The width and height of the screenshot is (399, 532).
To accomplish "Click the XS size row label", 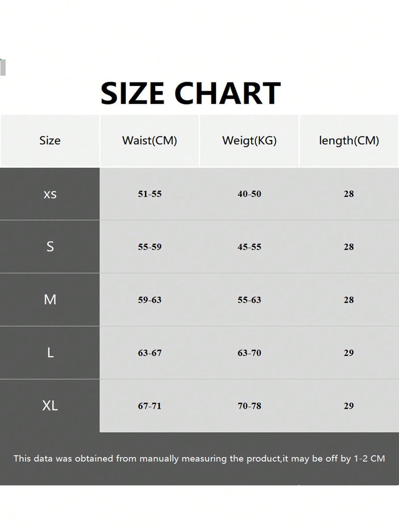I will tap(50, 194).
